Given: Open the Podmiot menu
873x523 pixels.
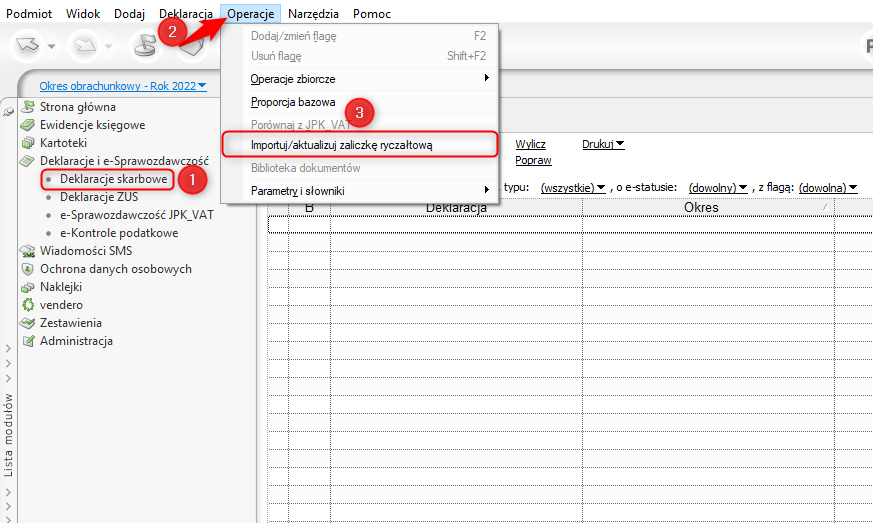Looking at the screenshot, I should click(29, 13).
